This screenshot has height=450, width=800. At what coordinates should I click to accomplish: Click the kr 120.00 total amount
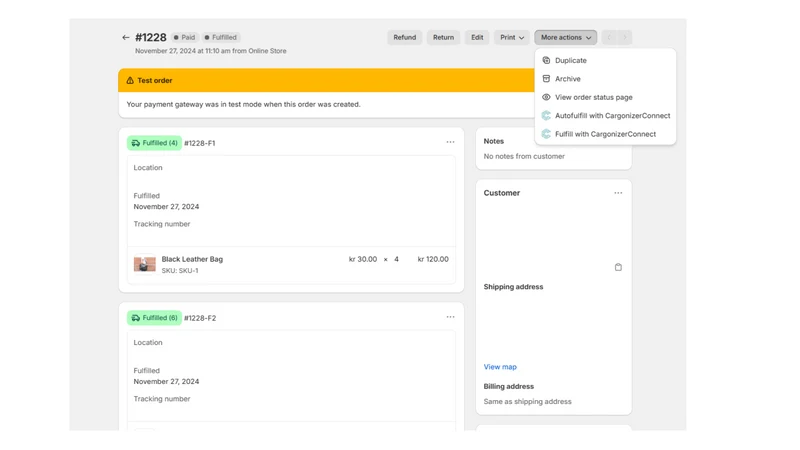point(433,259)
